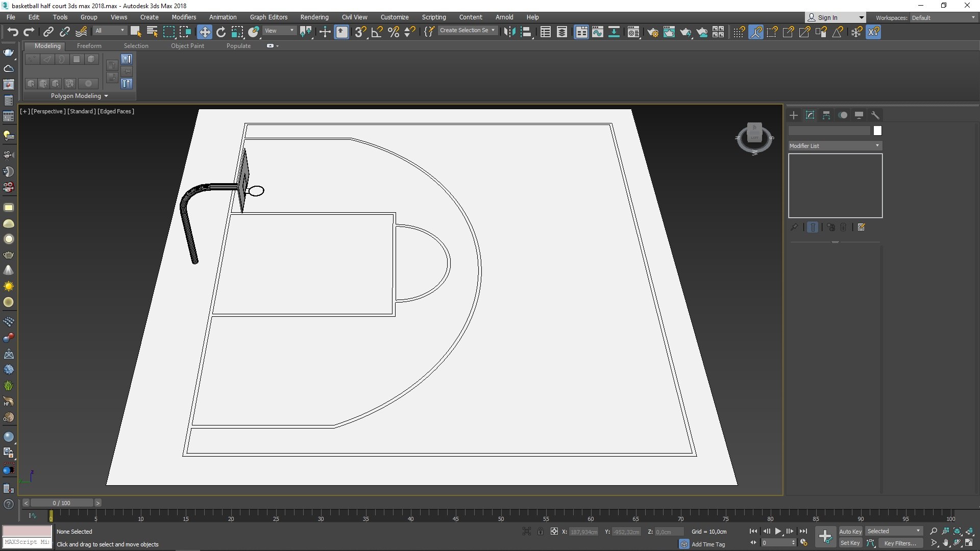Viewport: 980px width, 551px height.
Task: Open the Workspaces Default dropdown
Action: [944, 17]
